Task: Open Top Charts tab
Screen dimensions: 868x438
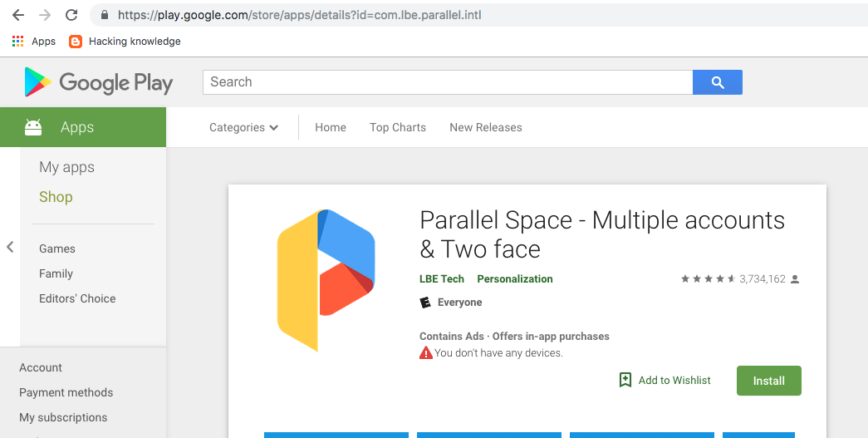Action: pyautogui.click(x=398, y=127)
